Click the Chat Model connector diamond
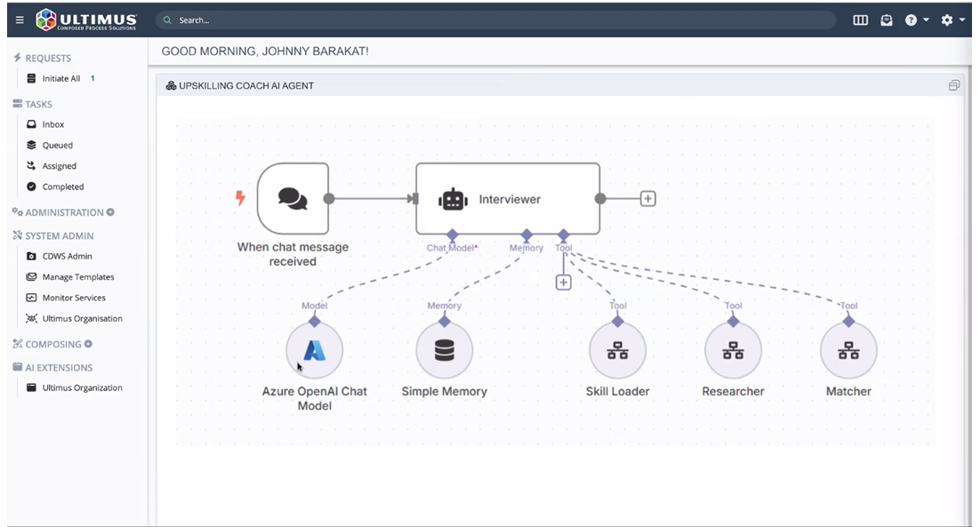This screenshot has width=980, height=527. tap(453, 235)
